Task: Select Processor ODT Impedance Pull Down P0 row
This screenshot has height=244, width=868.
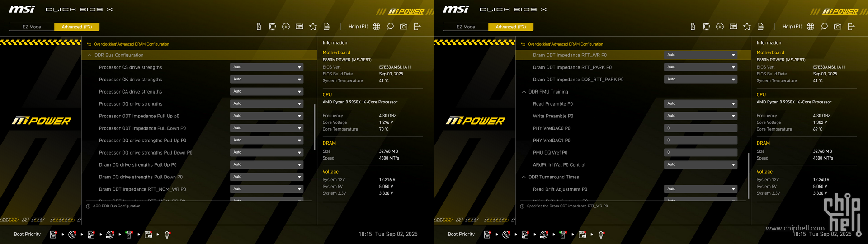Action: 199,128
